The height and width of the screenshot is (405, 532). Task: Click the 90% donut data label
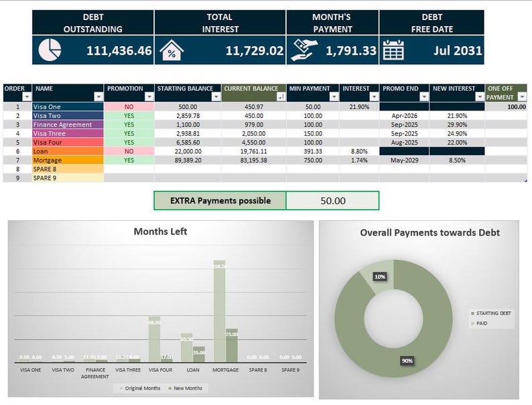pos(407,361)
